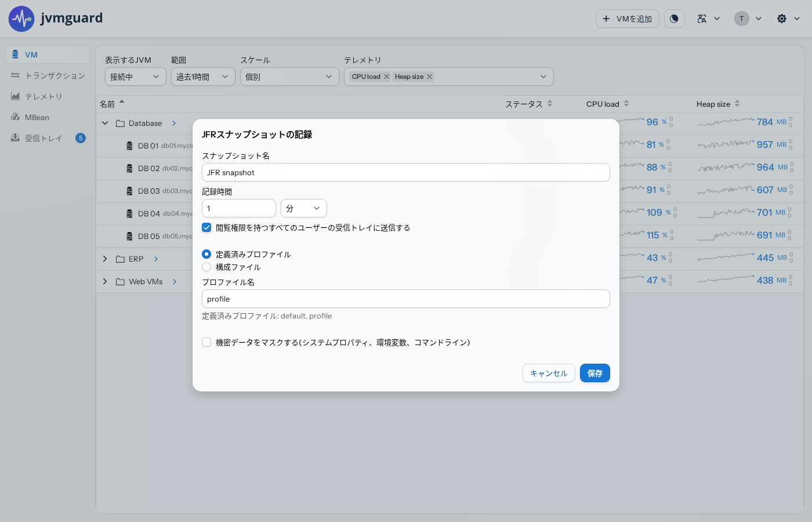Click the 784 MB heap size value
This screenshot has height=522, width=812.
coord(771,122)
